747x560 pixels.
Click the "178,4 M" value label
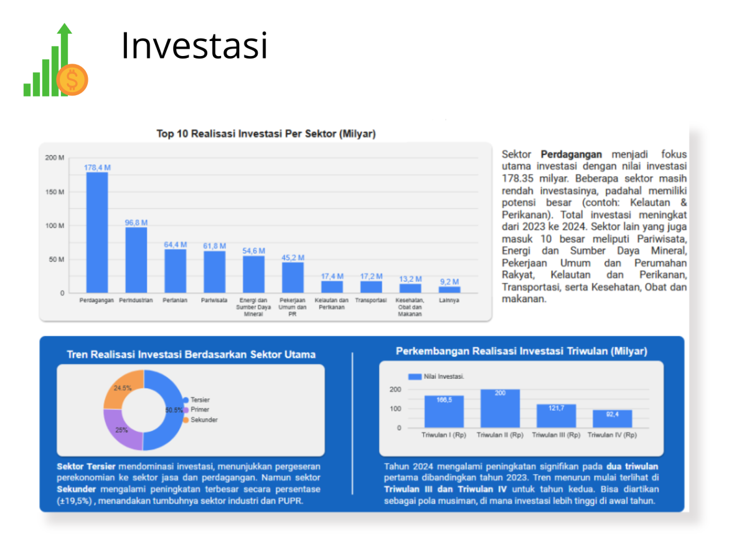(x=98, y=167)
